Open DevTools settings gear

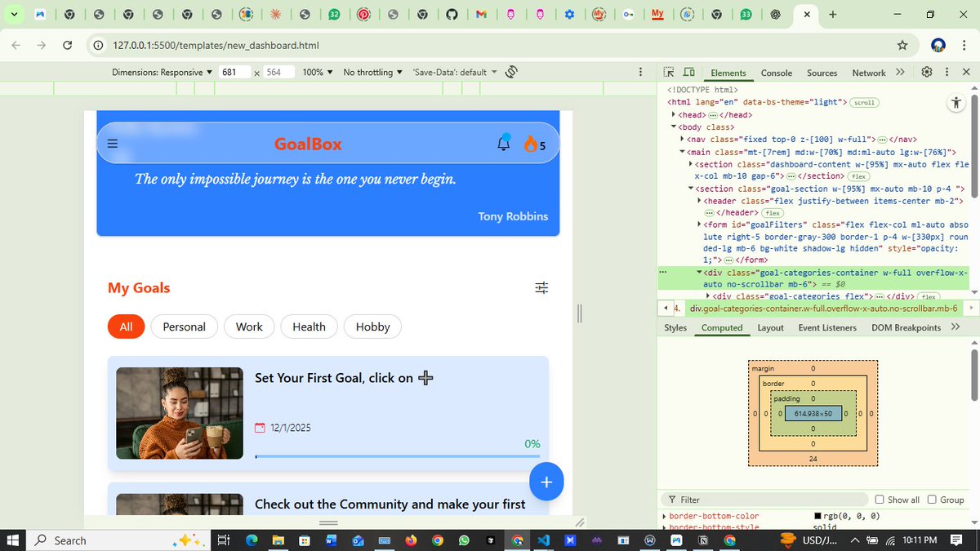click(927, 72)
